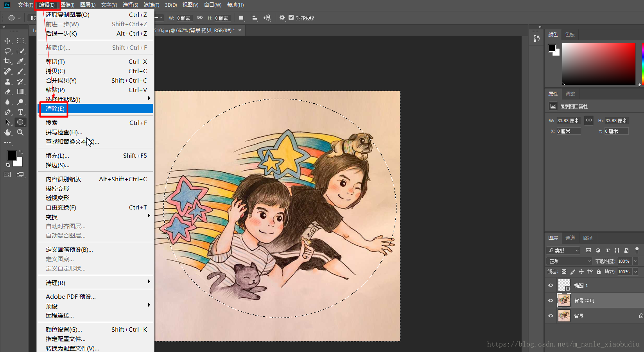The height and width of the screenshot is (352, 644).
Task: Expand the 变换 submenu
Action: 95,217
